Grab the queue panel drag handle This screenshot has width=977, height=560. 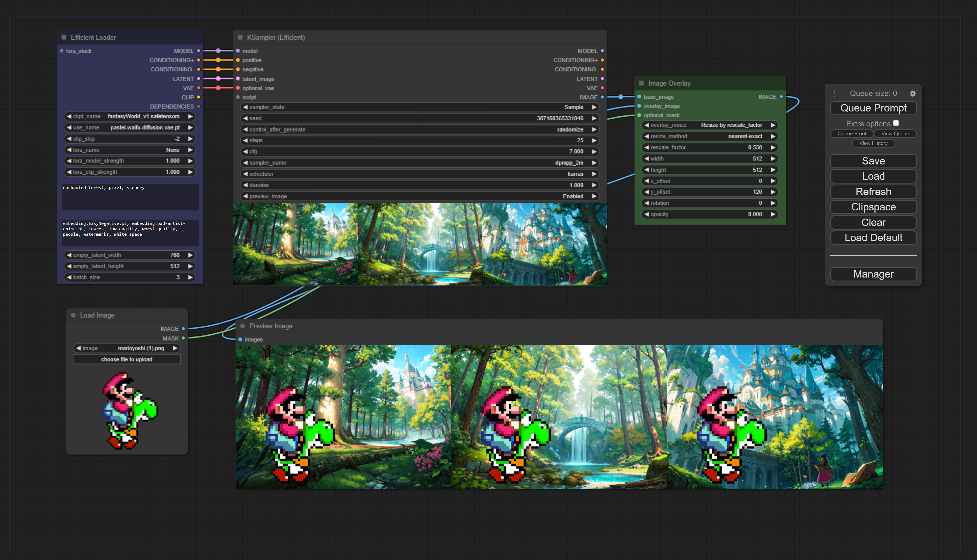click(x=833, y=94)
